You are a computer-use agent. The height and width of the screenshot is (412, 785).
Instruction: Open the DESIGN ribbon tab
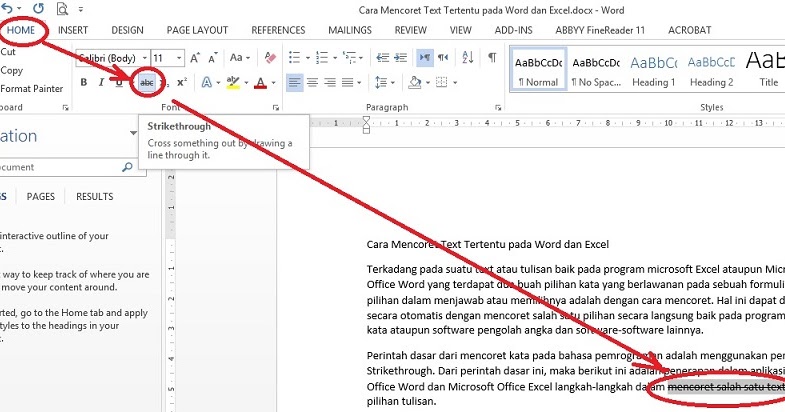tap(127, 30)
